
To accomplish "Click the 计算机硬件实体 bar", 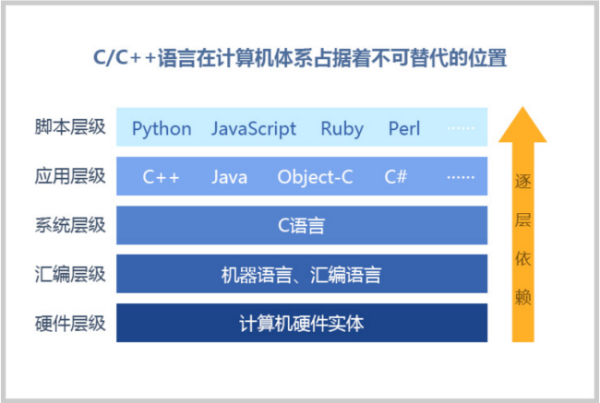I will (301, 323).
